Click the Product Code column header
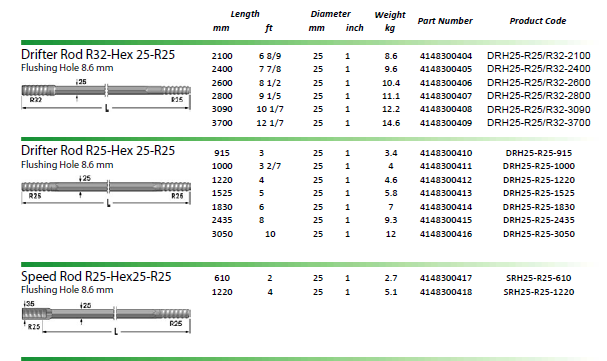Viewport: 607px width, 361px height. pyautogui.click(x=538, y=21)
